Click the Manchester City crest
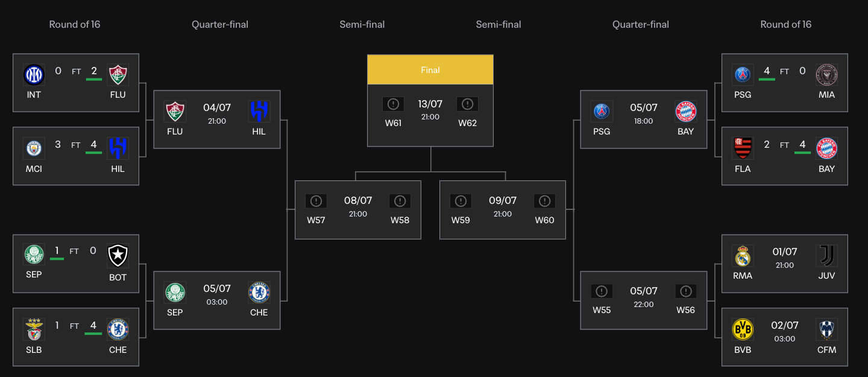This screenshot has width=868, height=377. point(34,148)
